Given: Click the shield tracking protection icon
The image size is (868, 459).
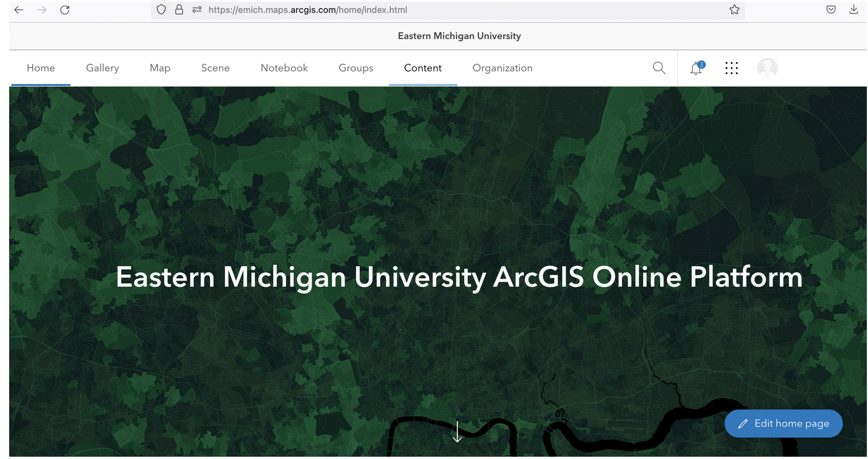Looking at the screenshot, I should (x=161, y=10).
